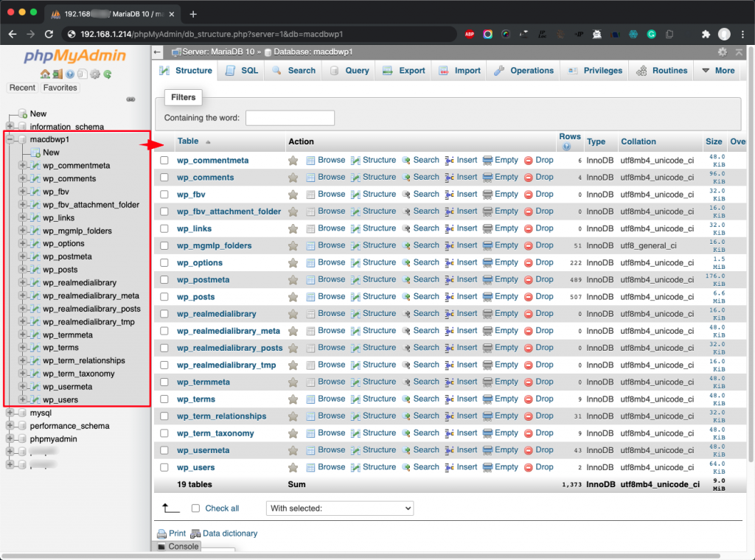Open the Privileges tab
Viewport: 755px width, 560px height.
click(x=595, y=71)
